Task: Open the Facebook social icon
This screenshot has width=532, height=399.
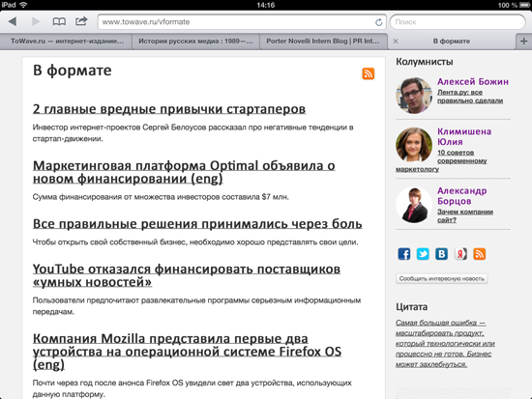Action: (403, 253)
